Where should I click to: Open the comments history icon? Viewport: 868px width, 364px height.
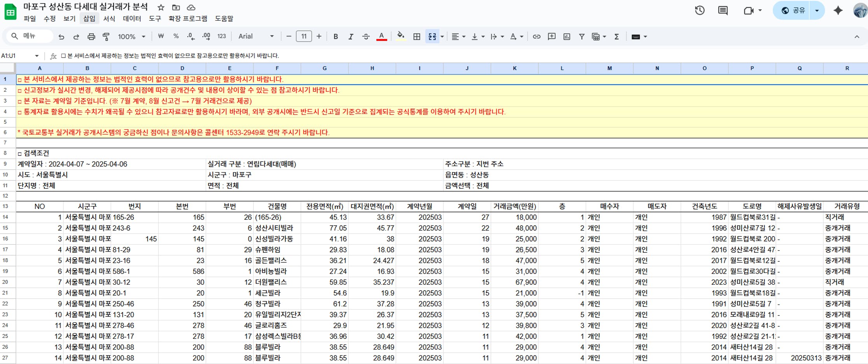723,10
